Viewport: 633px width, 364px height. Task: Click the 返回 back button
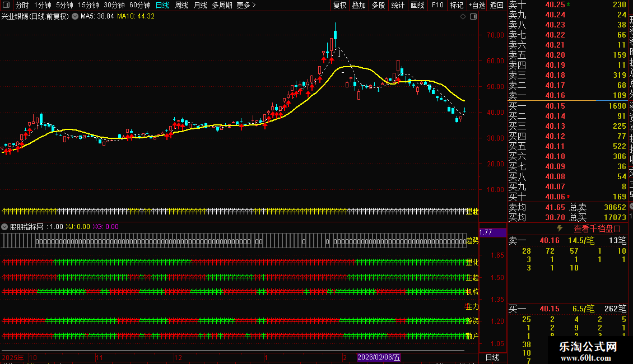[x=496, y=5]
